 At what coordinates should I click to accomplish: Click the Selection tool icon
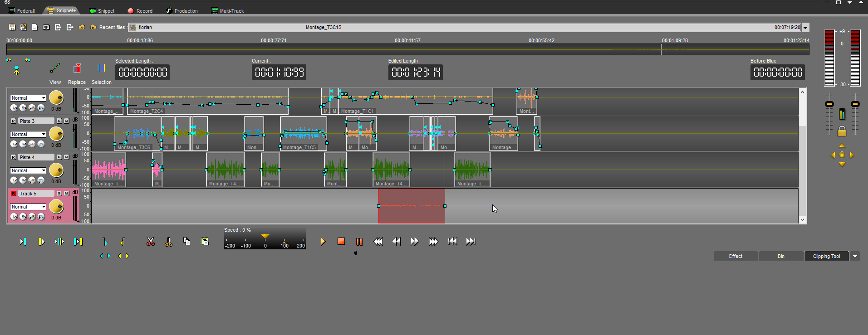(101, 68)
